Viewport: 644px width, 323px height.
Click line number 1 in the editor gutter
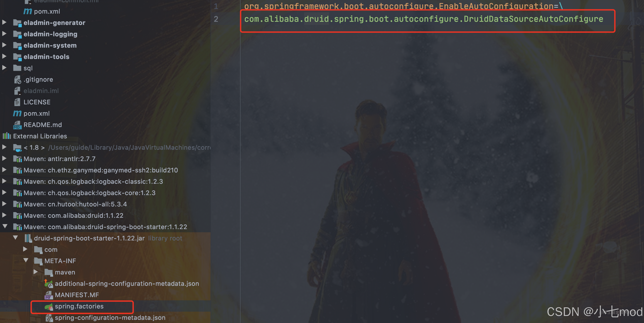point(216,6)
